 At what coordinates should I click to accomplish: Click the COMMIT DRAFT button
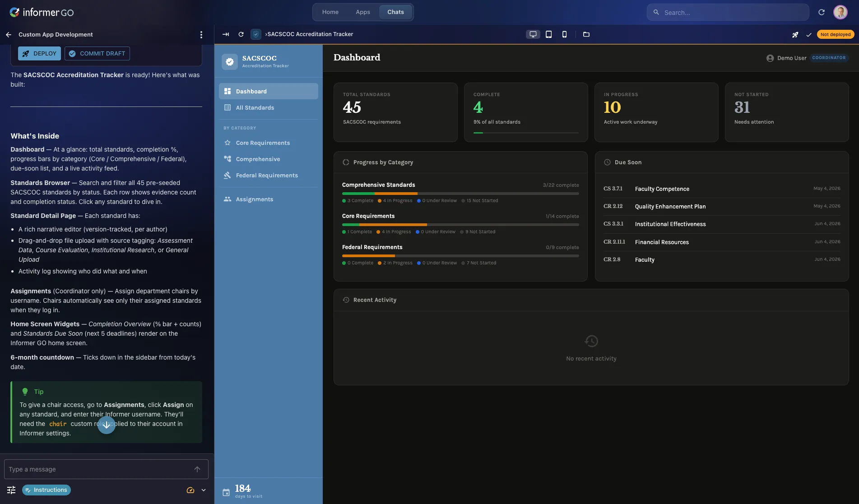click(97, 53)
